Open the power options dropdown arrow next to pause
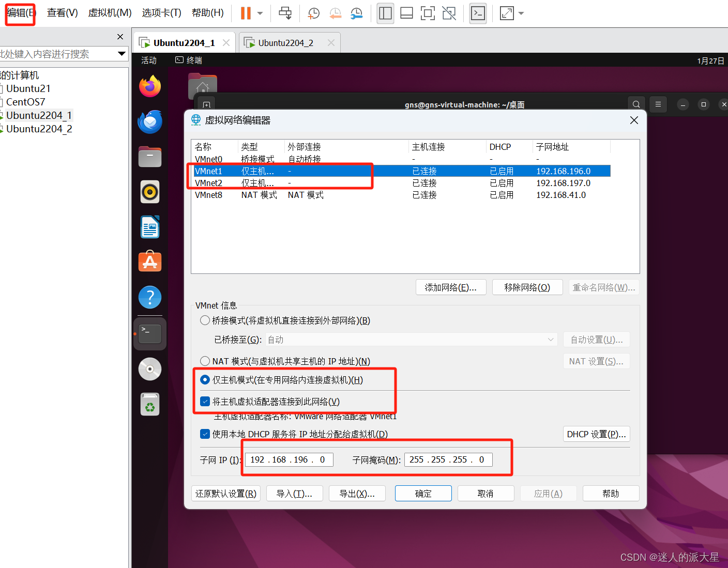 [260, 13]
